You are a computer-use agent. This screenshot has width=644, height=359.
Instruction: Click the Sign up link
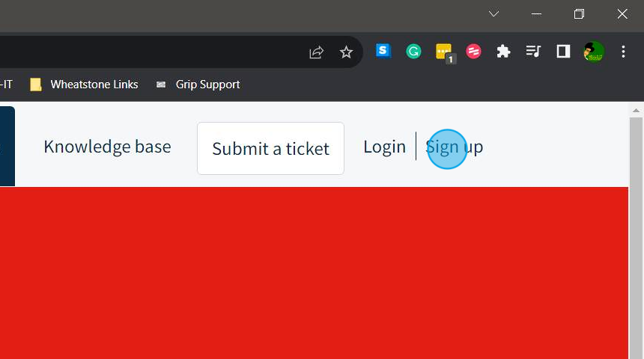[455, 147]
